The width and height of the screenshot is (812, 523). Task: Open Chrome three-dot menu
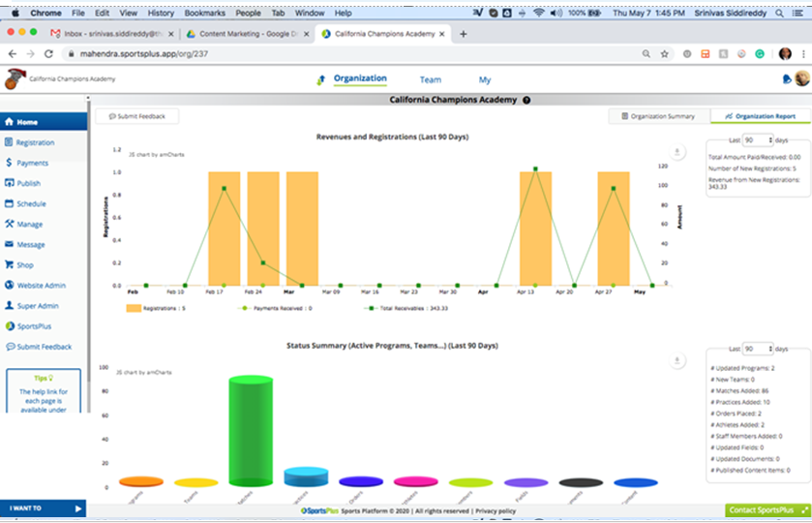803,53
